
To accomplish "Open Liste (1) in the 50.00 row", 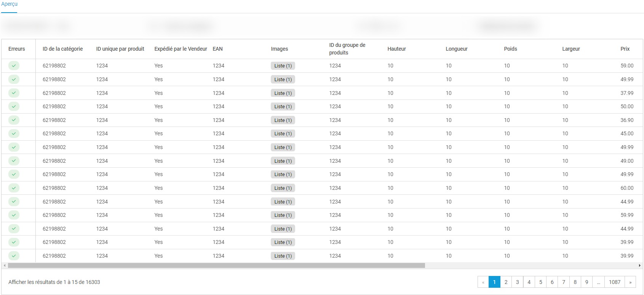I will click(x=283, y=107).
